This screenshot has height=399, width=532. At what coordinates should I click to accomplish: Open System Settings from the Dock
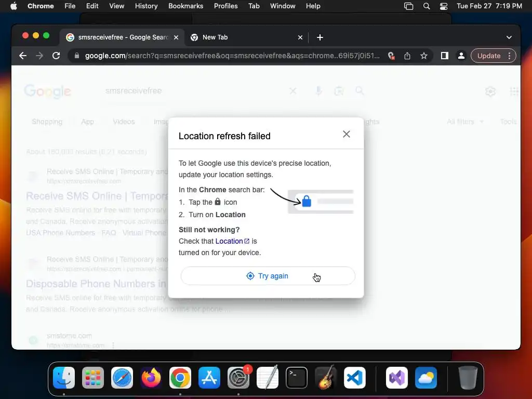coord(238,378)
